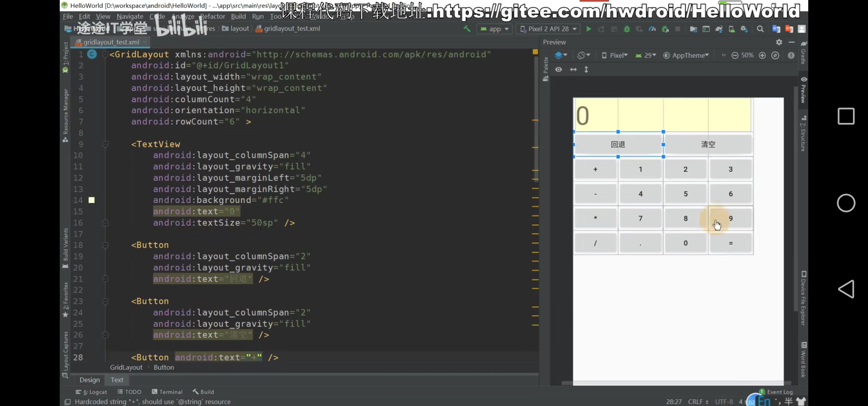Run the app with green play icon
The image size is (868, 406).
coord(589,29)
